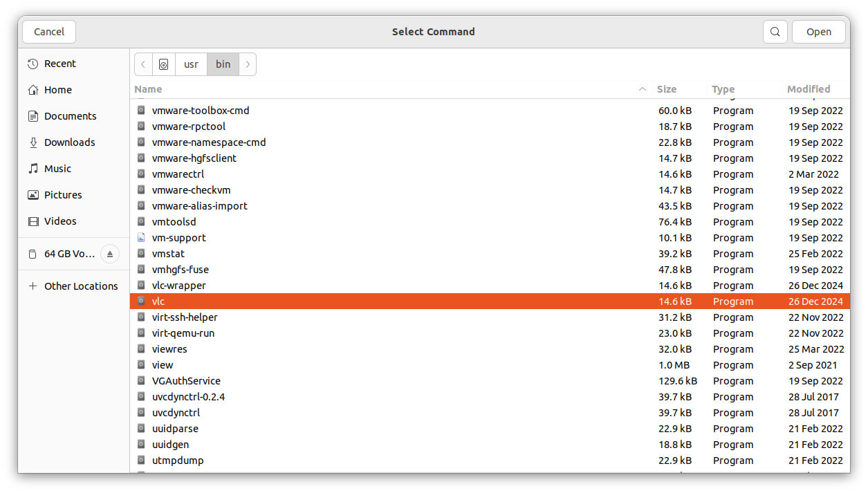This screenshot has height=493, width=868.
Task: Click the program icon of view
Action: 141,365
